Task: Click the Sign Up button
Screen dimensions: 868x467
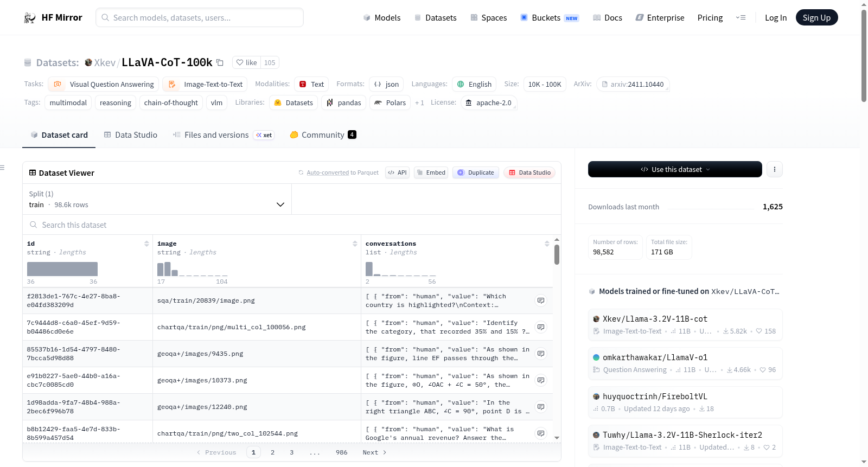Action: coord(816,17)
